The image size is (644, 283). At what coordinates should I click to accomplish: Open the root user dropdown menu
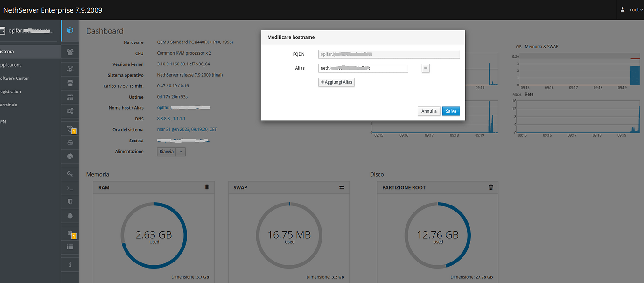pos(636,10)
